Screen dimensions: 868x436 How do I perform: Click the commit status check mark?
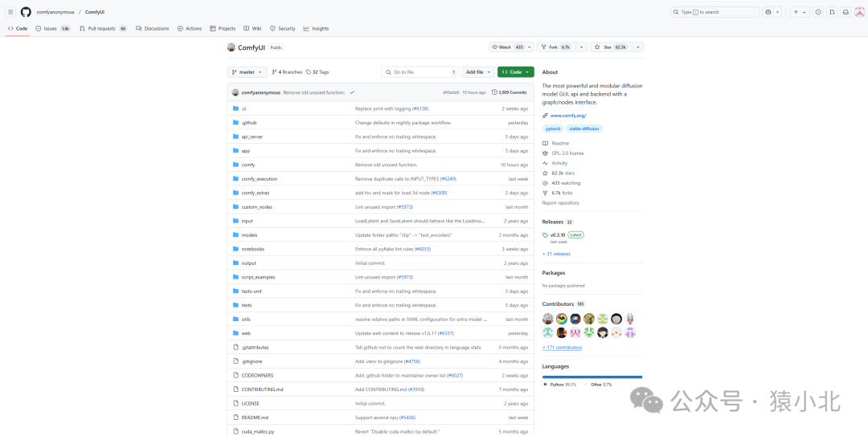[353, 92]
